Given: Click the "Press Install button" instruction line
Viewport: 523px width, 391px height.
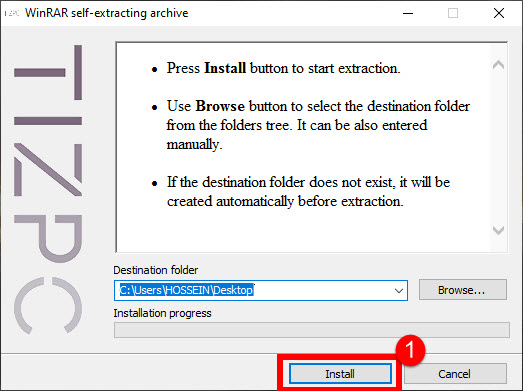Looking at the screenshot, I should 284,68.
